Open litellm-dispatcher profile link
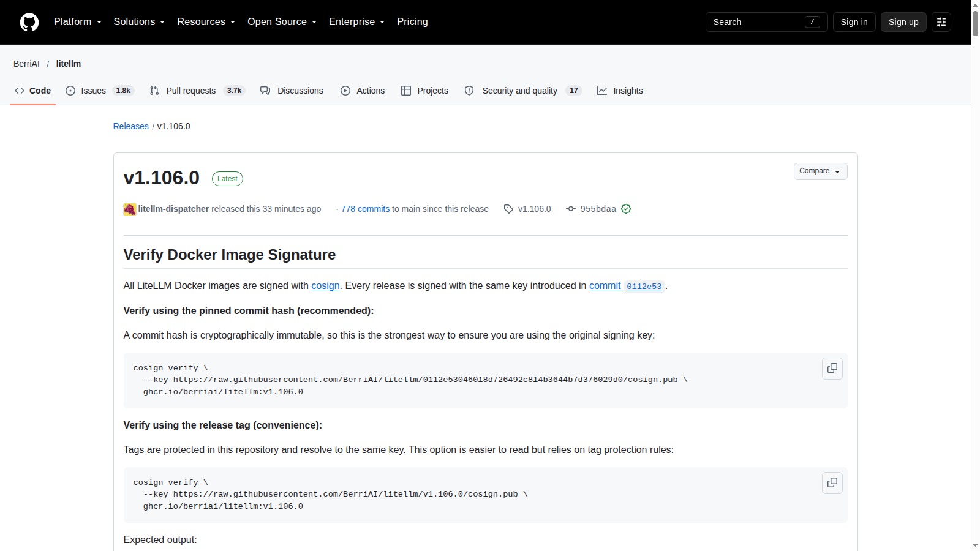The height and width of the screenshot is (551, 980). point(173,209)
